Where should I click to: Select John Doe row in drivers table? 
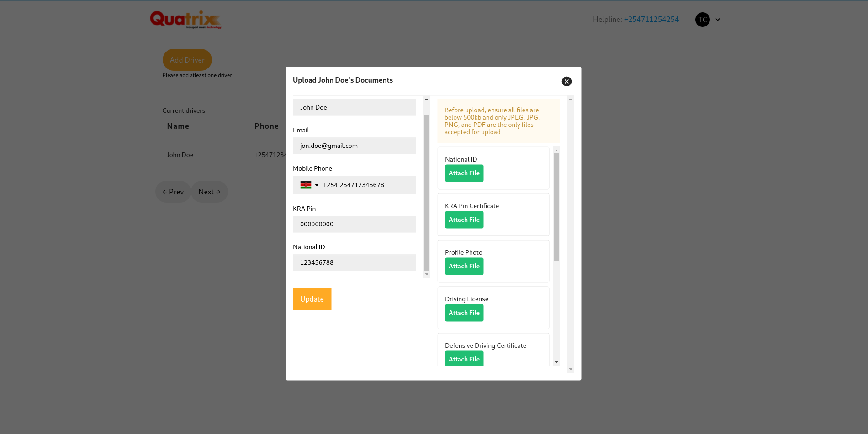[224, 155]
